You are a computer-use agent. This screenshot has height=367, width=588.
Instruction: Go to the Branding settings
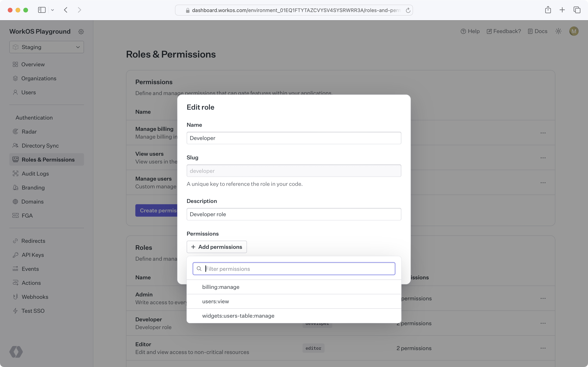coord(33,187)
